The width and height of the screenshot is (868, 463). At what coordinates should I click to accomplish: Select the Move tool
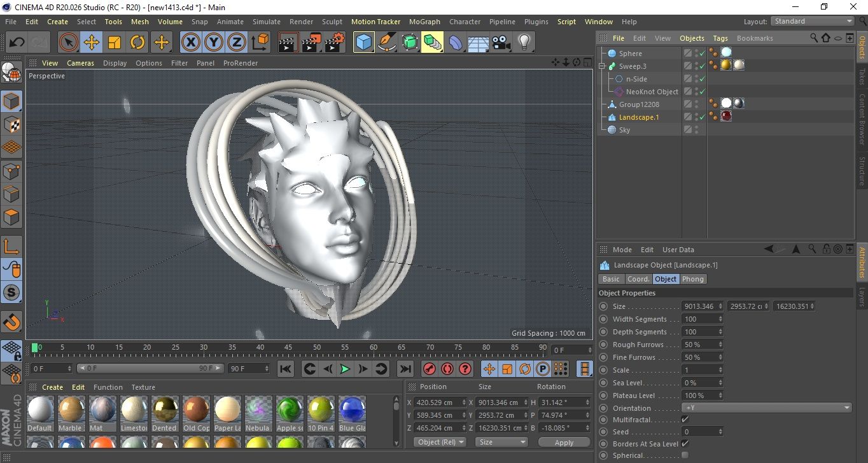(92, 43)
